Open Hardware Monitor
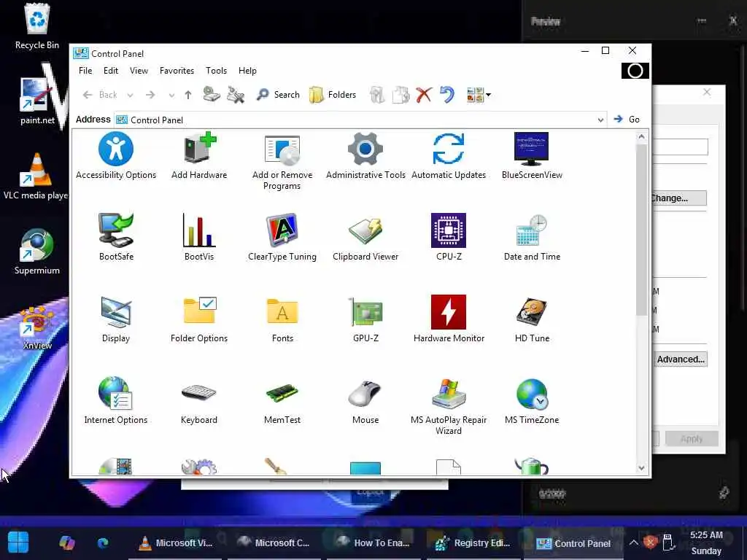747x560 pixels. [449, 319]
